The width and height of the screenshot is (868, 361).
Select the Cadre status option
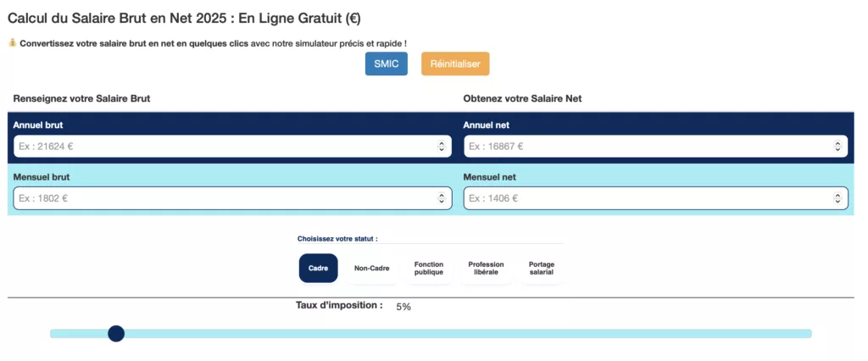(319, 268)
